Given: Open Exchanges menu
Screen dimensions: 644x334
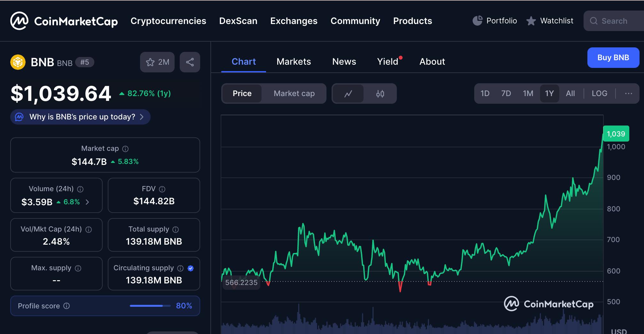Looking at the screenshot, I should (x=294, y=21).
